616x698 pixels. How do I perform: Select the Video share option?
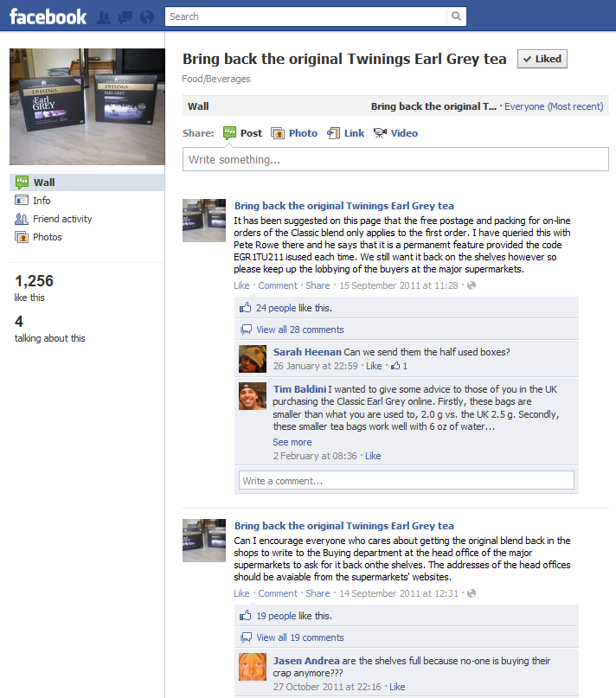coord(395,133)
